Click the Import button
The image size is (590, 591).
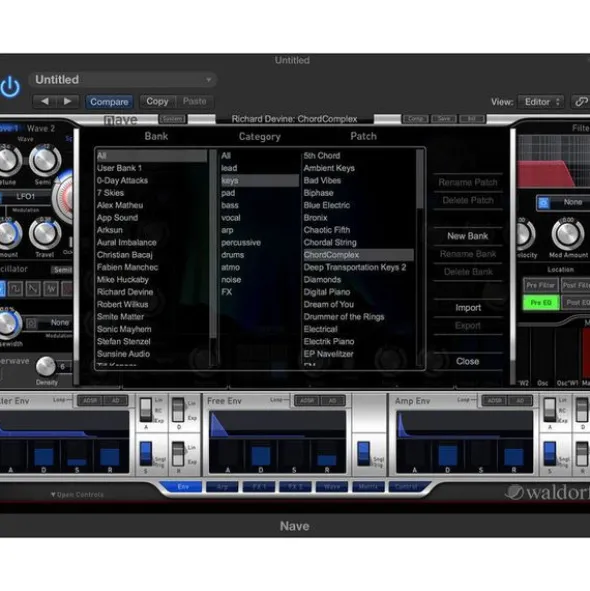[468, 308]
